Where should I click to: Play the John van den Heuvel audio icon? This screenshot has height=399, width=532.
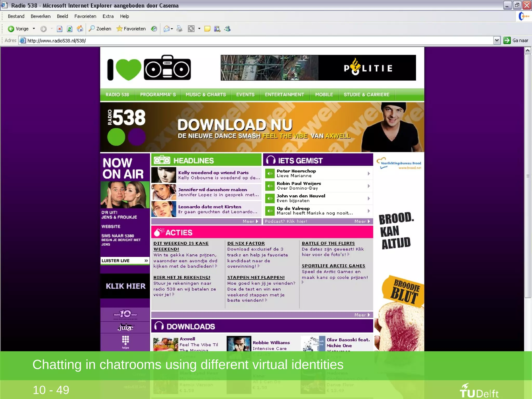[270, 198]
